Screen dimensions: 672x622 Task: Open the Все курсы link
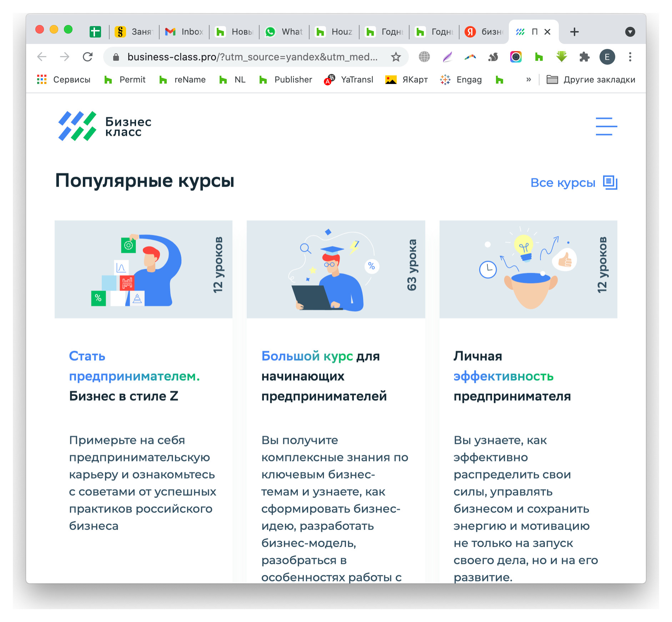coord(563,183)
